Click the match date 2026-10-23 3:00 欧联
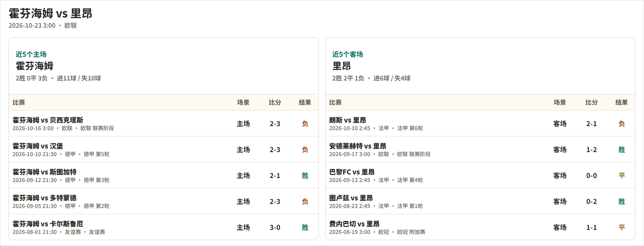Image resolution: width=644 pixels, height=246 pixels. [x=43, y=25]
